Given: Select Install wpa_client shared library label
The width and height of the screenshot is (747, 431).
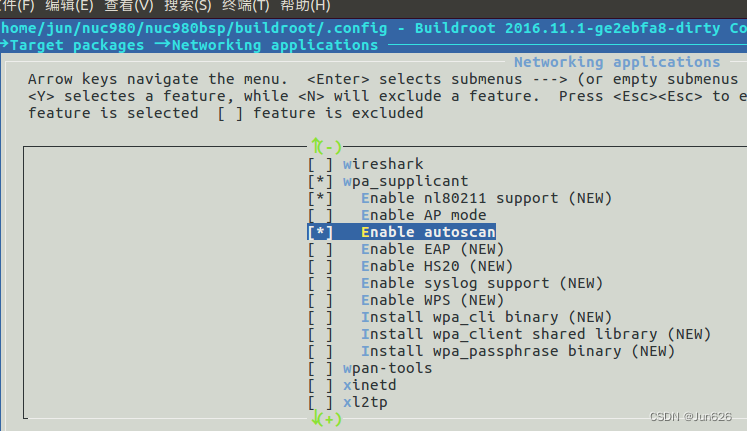Looking at the screenshot, I should point(536,334).
